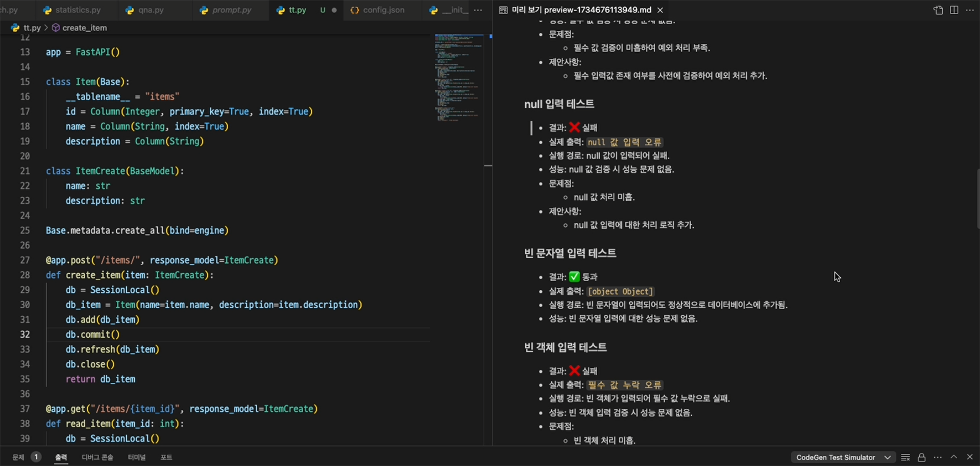Open the CodeGen Test Simulator output channel dropdown
980x466 pixels.
click(843, 457)
